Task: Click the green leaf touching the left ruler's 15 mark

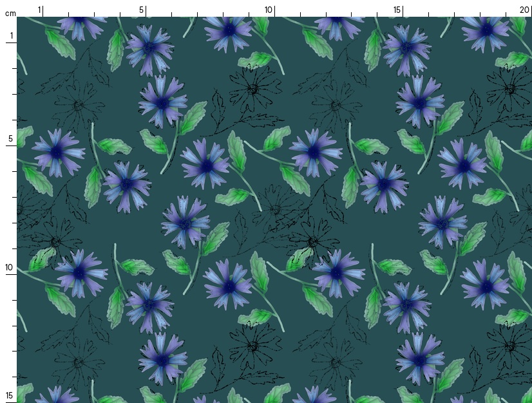Action: tap(24, 392)
